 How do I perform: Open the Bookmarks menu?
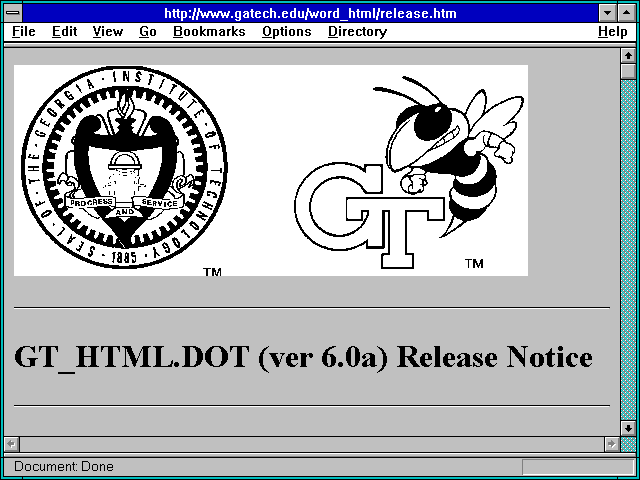click(209, 32)
